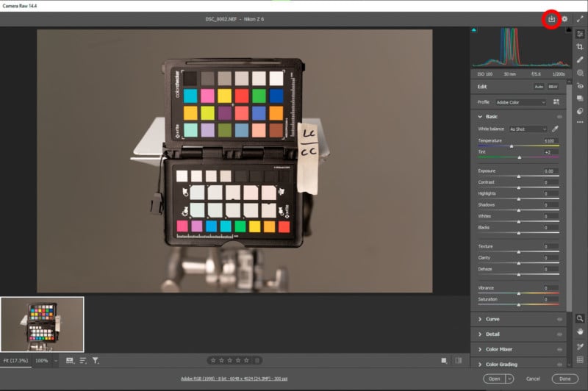Viewport: 588px width, 391px height.
Task: Open the Red Eye removal tool
Action: (580, 86)
